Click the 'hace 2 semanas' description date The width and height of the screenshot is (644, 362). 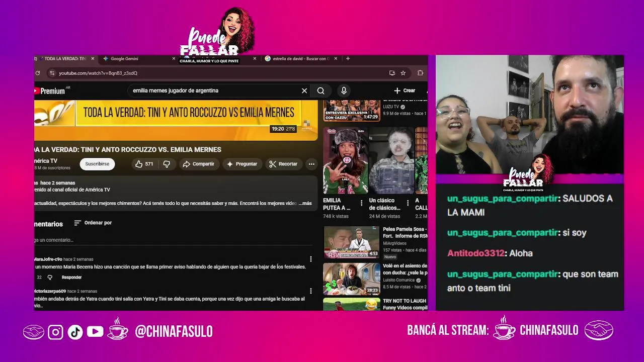pos(58,183)
